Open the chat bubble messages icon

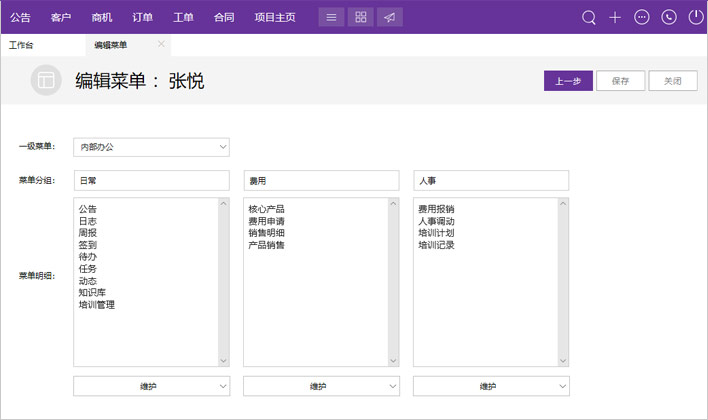[x=642, y=17]
